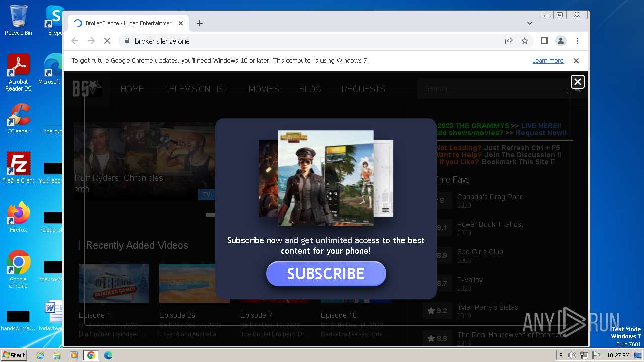
Task: Click the BS site logo
Action: tap(87, 88)
